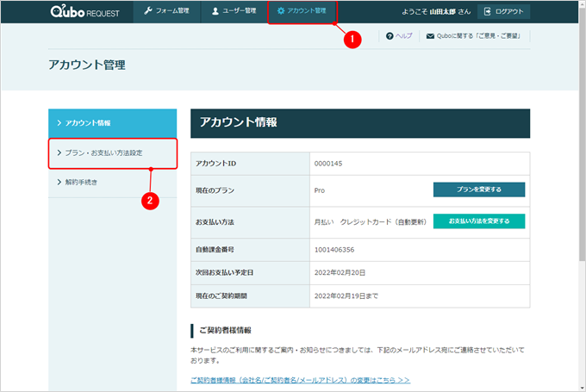Click the chevron beside 解約手続き

coord(59,182)
